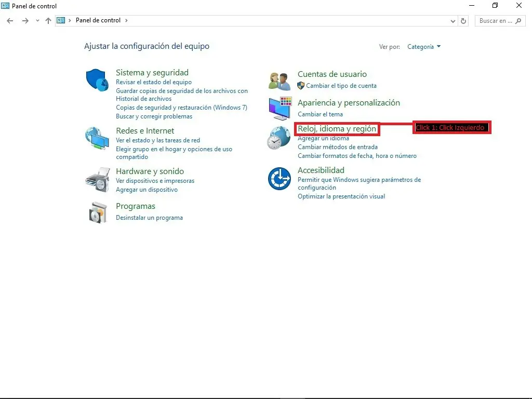Open the Redes e Internet globe icon
Screen dimensions: 532x399
(x=97, y=138)
